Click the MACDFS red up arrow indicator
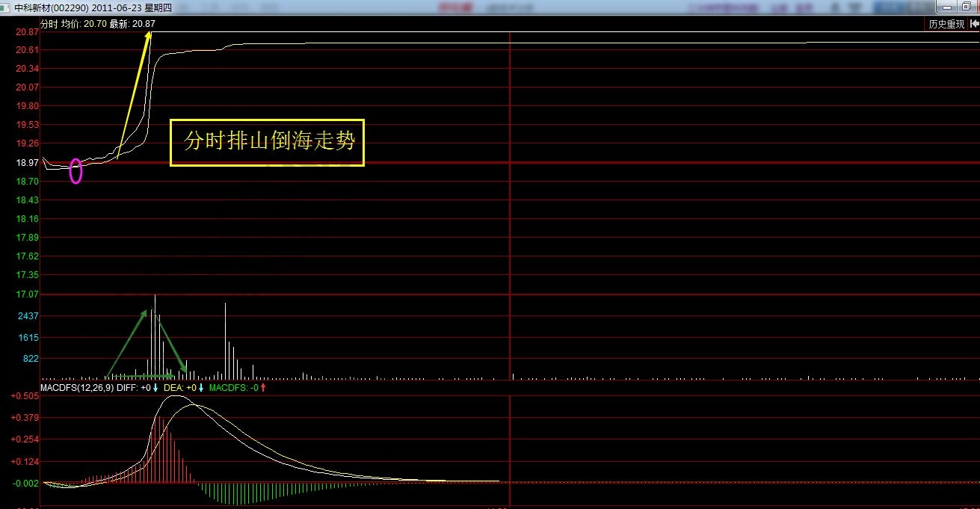 (262, 388)
